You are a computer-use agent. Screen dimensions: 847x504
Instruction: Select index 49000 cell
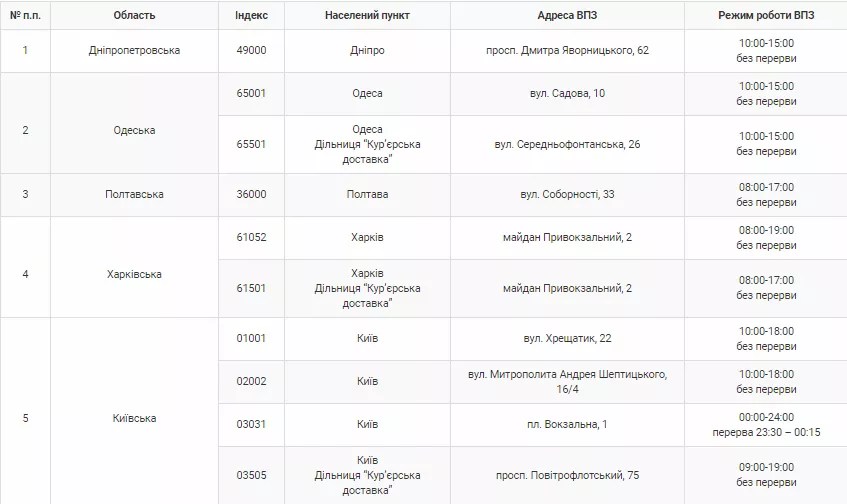tap(251, 50)
